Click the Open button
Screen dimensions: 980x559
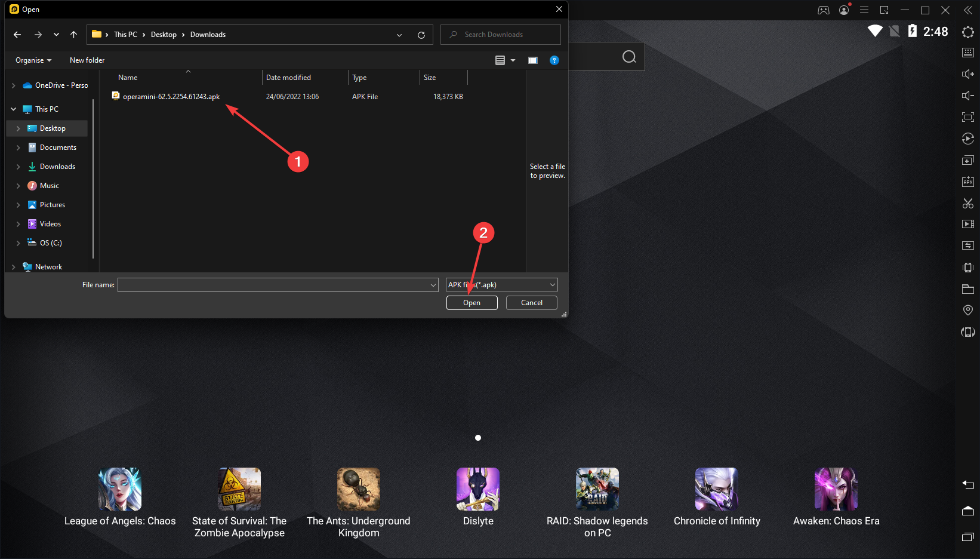tap(472, 303)
